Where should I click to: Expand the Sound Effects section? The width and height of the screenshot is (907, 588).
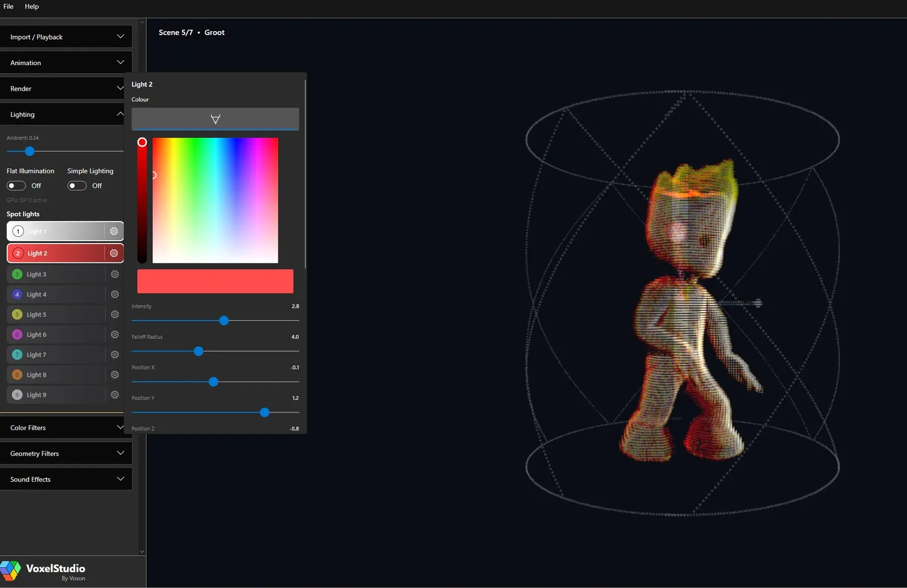coord(66,479)
